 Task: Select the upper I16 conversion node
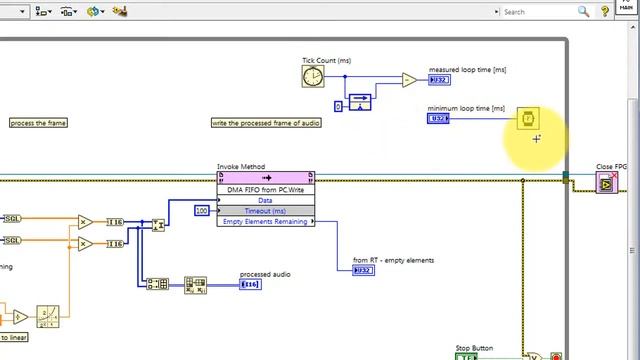point(115,222)
